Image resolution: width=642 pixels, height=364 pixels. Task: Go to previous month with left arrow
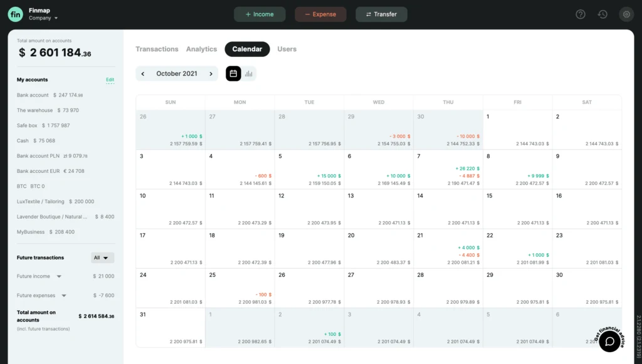pyautogui.click(x=143, y=73)
